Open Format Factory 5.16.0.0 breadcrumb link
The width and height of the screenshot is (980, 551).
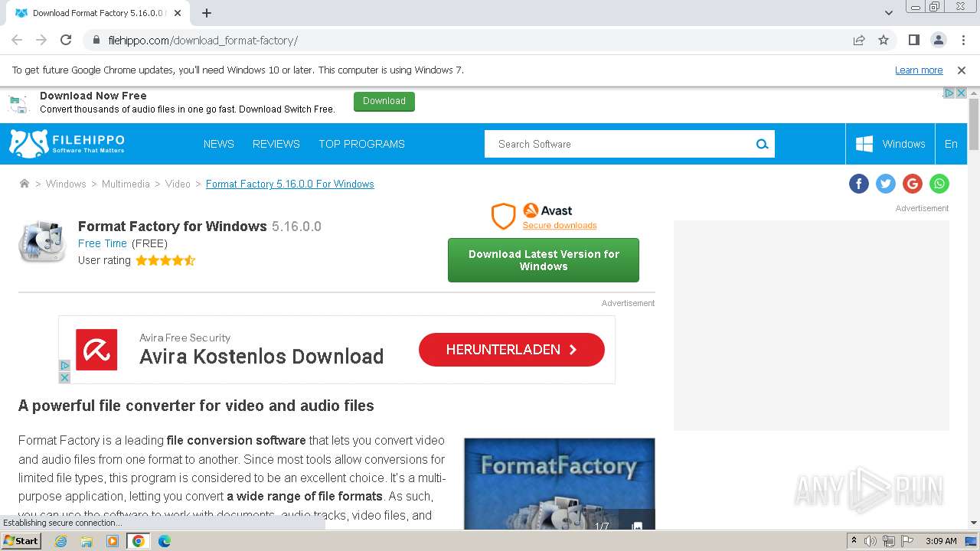coord(290,184)
